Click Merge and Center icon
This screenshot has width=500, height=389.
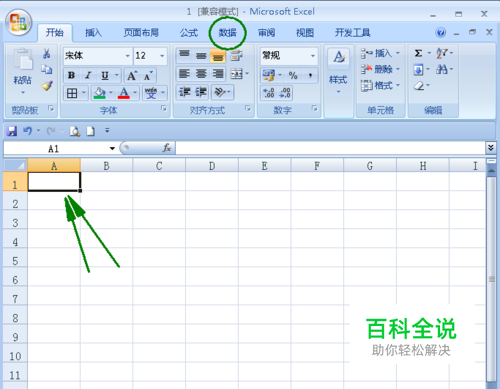pyautogui.click(x=237, y=74)
